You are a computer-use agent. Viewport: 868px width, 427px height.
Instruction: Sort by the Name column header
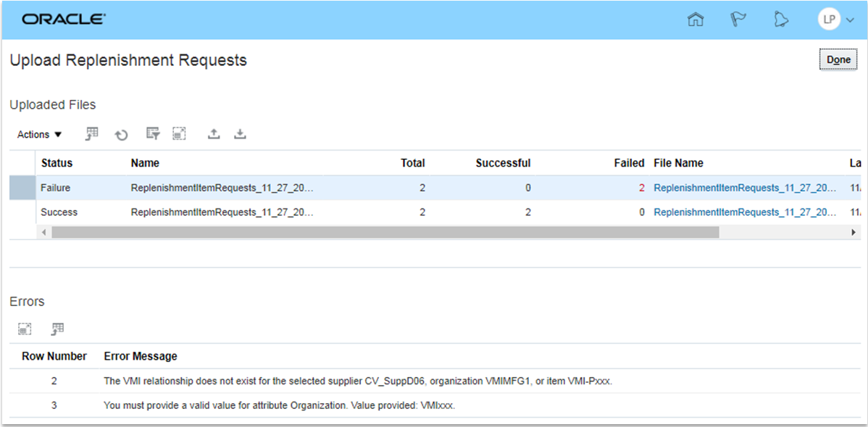pyautogui.click(x=145, y=163)
